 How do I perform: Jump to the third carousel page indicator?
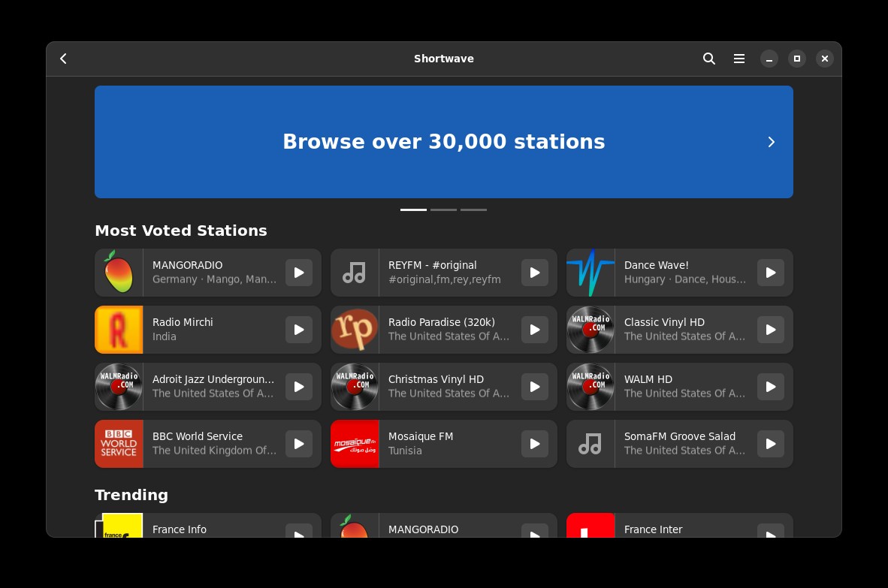[x=473, y=210]
